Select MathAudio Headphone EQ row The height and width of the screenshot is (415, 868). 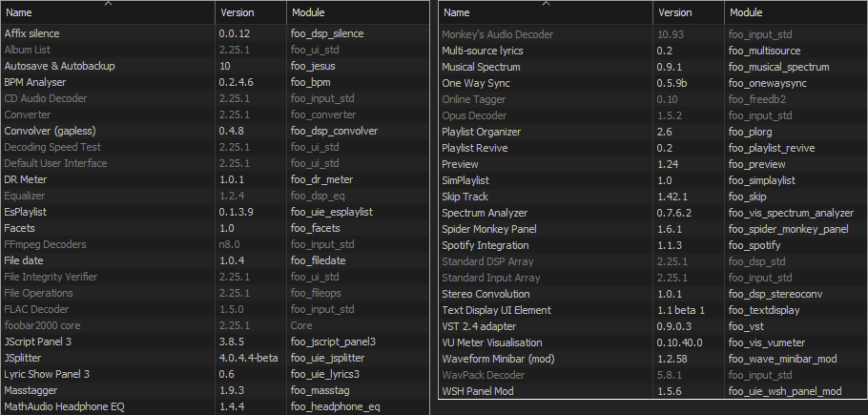click(216, 406)
